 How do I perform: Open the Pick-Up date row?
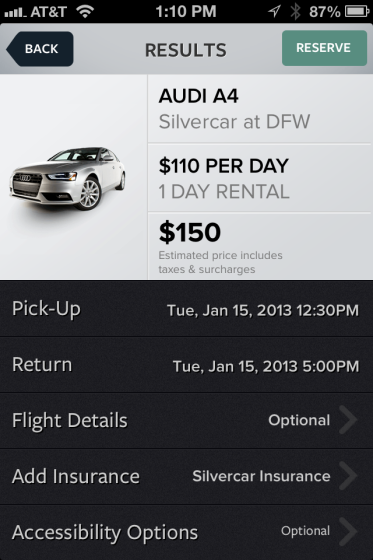pos(186,309)
